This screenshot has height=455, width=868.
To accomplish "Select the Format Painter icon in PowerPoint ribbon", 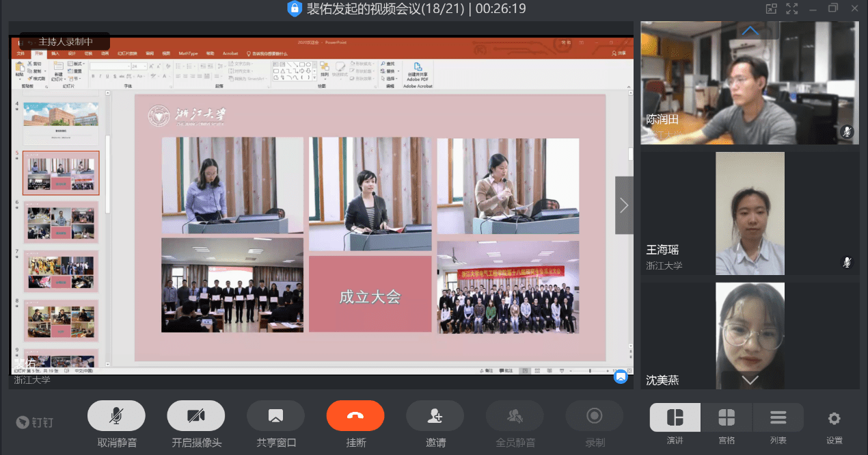I will [x=30, y=77].
